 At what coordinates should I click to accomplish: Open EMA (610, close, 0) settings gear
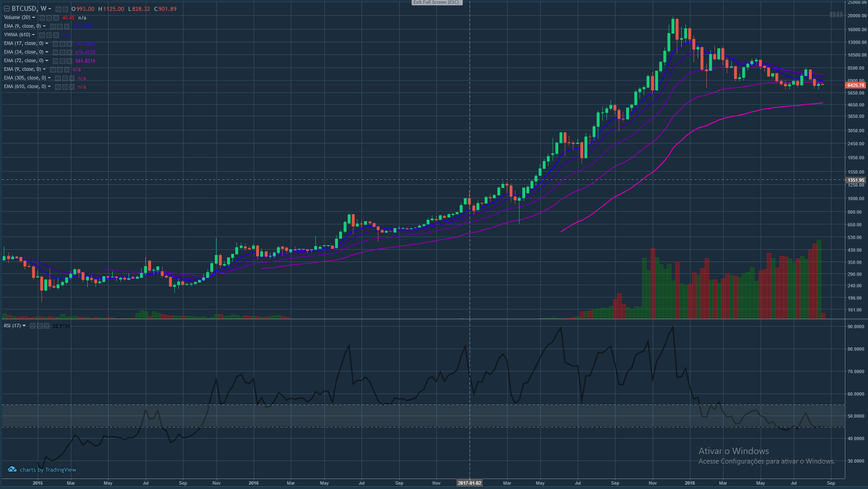[x=65, y=87]
